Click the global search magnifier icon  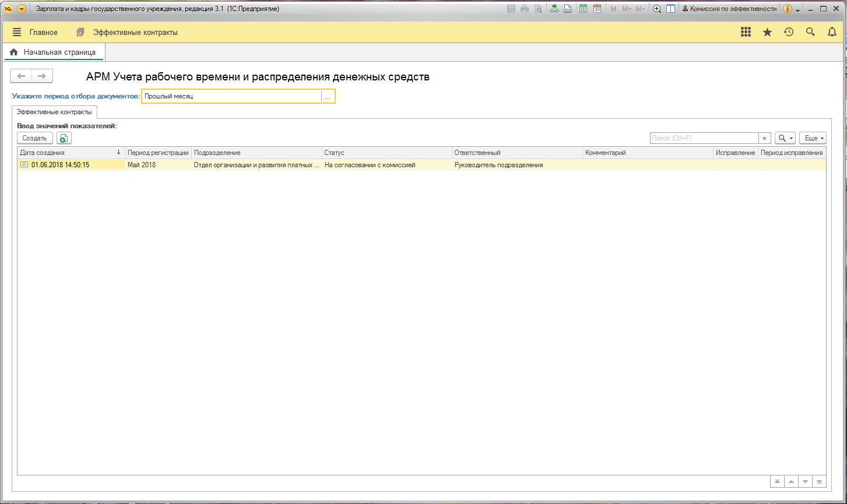[810, 33]
